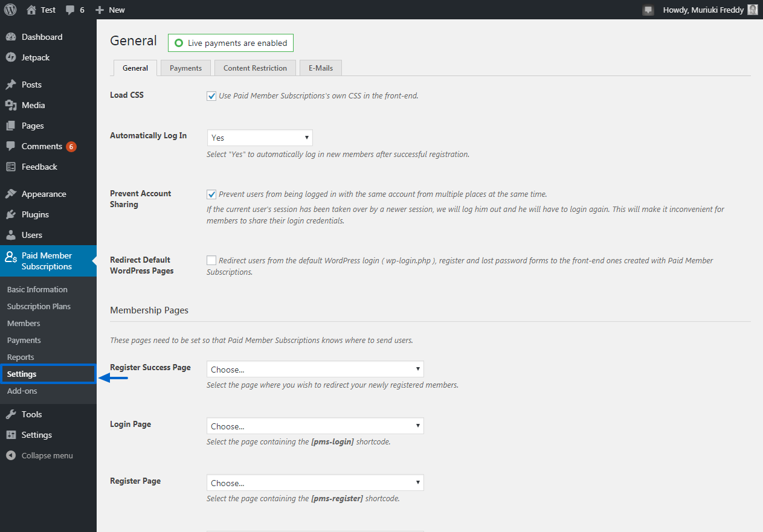Open the WordPress logo menu
The image size is (763, 532).
tap(10, 10)
